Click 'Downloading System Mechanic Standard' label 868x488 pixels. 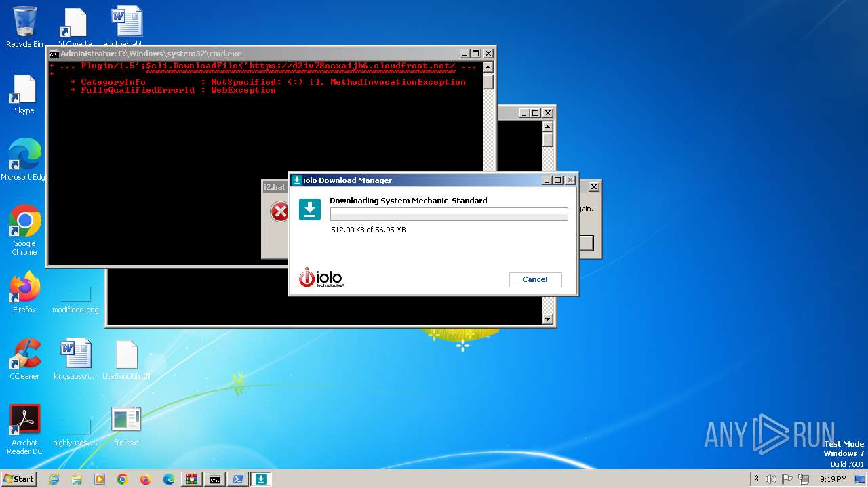pyautogui.click(x=408, y=201)
